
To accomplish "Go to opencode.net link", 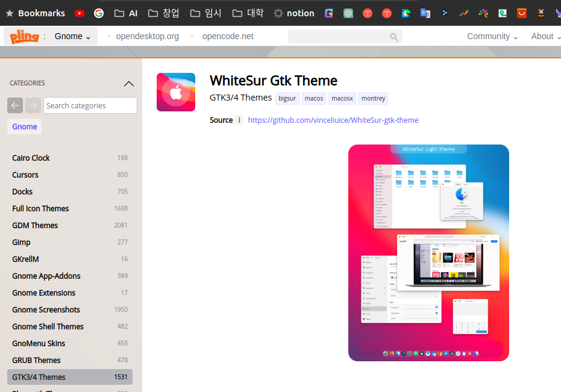I will [228, 37].
